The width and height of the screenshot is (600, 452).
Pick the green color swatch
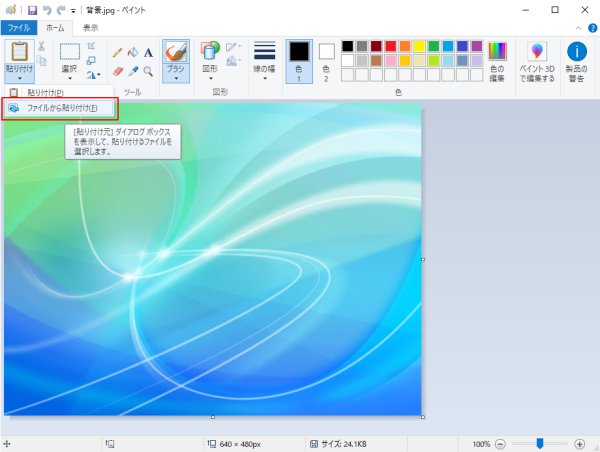click(434, 46)
